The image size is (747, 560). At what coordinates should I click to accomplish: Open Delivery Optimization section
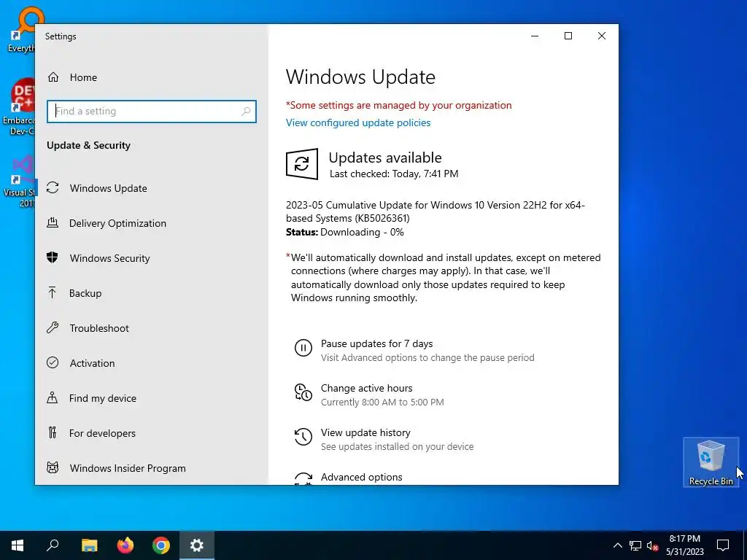click(152, 223)
